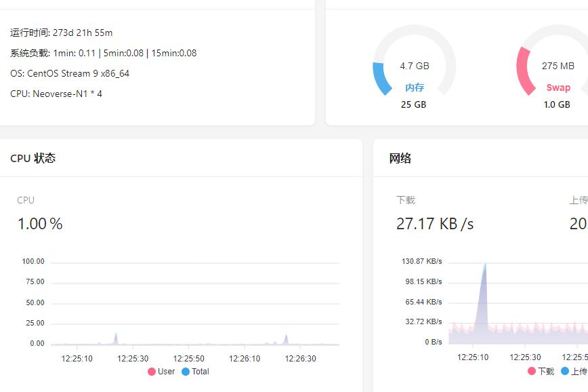Click the pink Swap usage gauge arc
The width and height of the screenshot is (588, 392).
(x=524, y=71)
